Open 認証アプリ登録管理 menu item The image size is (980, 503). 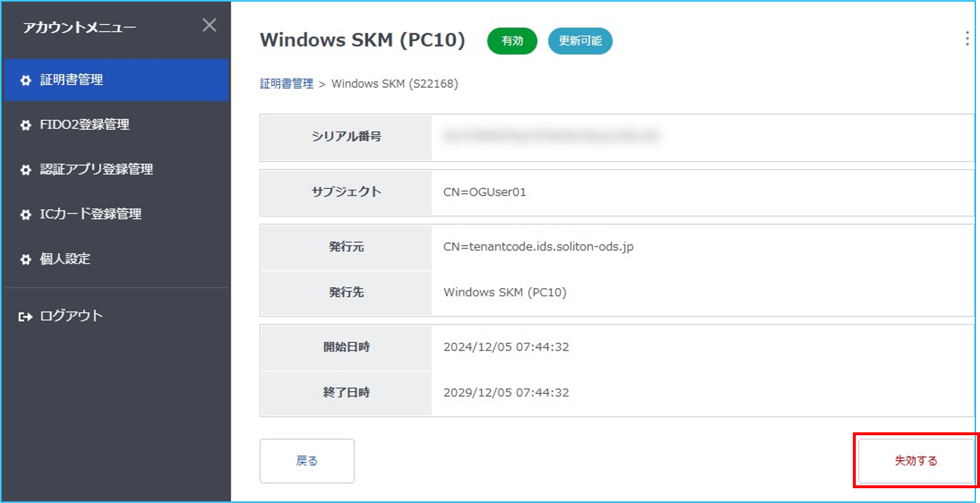coord(116,169)
